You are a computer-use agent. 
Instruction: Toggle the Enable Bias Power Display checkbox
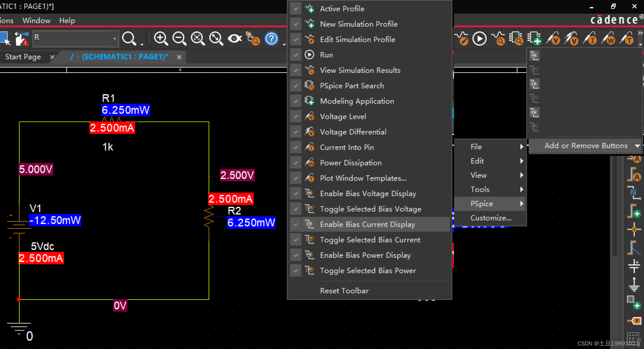(x=296, y=255)
